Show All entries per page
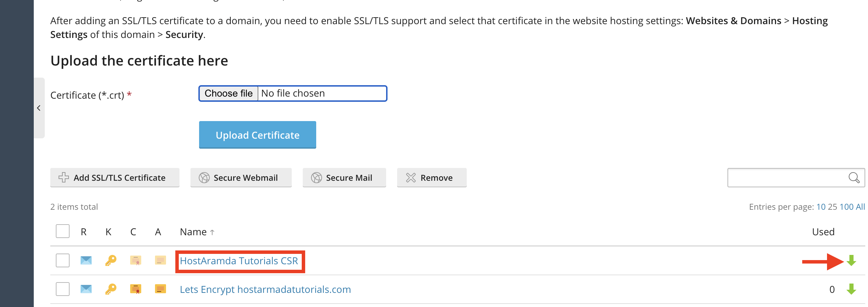Image resolution: width=868 pixels, height=307 pixels. (860, 207)
